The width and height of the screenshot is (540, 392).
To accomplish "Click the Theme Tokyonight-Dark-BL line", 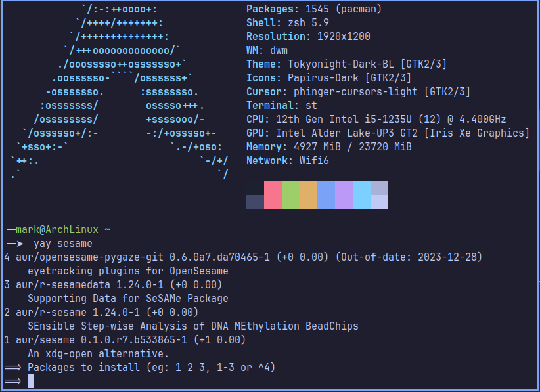I will click(346, 64).
